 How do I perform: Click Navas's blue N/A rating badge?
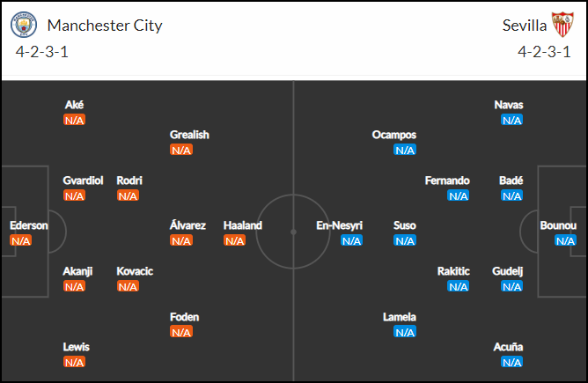pyautogui.click(x=511, y=120)
